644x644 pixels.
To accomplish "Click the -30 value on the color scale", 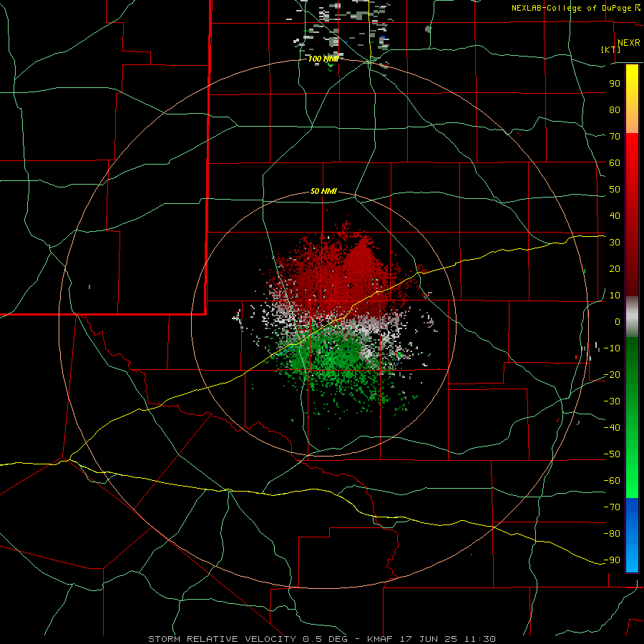I will [x=612, y=401].
